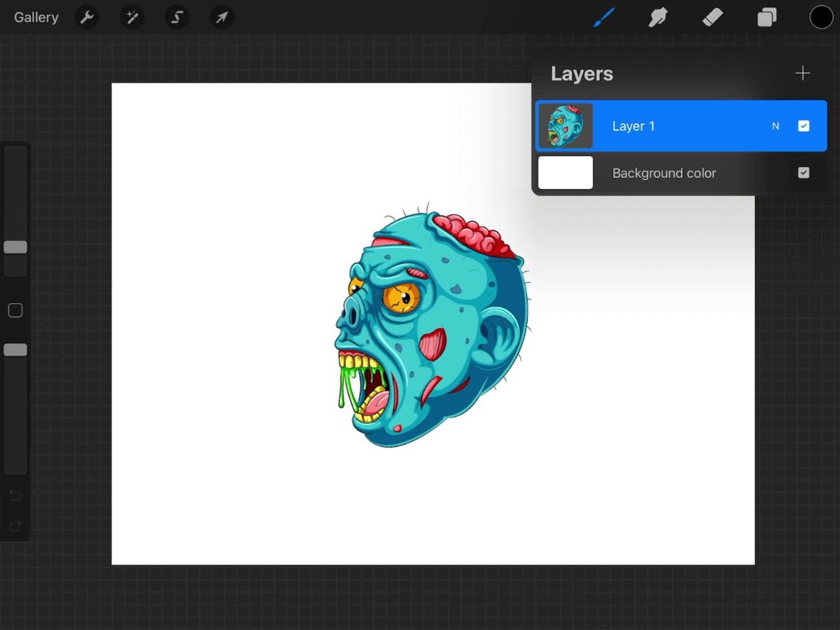
Task: Return to the Gallery
Action: (36, 17)
